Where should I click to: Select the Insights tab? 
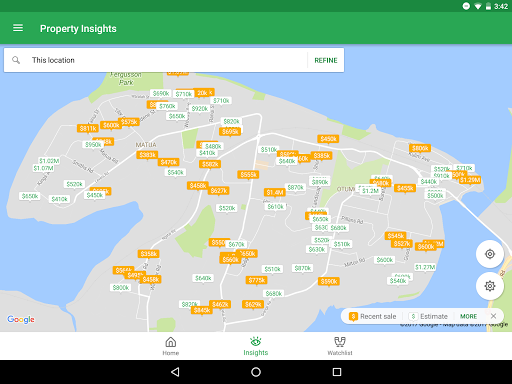coord(256,346)
